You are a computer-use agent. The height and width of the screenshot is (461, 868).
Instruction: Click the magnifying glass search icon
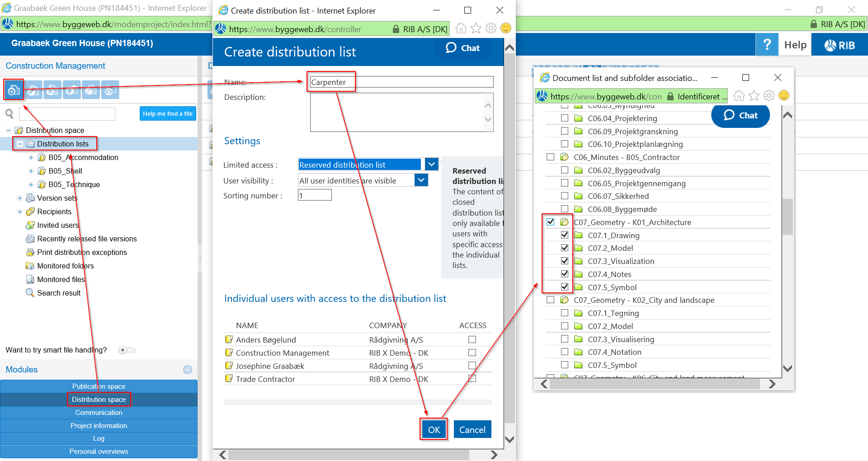pos(9,114)
